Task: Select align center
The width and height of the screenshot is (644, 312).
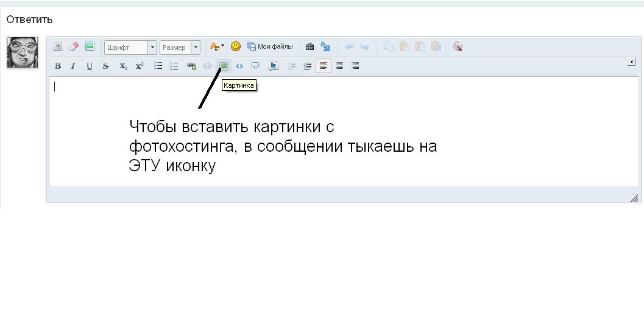Action: pos(339,66)
